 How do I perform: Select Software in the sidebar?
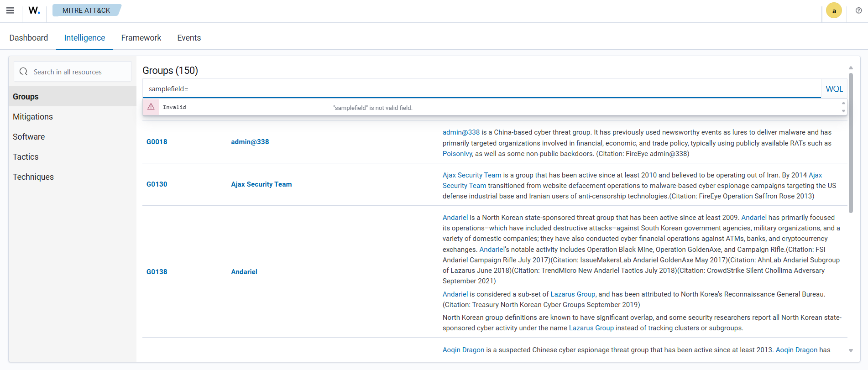coord(29,137)
